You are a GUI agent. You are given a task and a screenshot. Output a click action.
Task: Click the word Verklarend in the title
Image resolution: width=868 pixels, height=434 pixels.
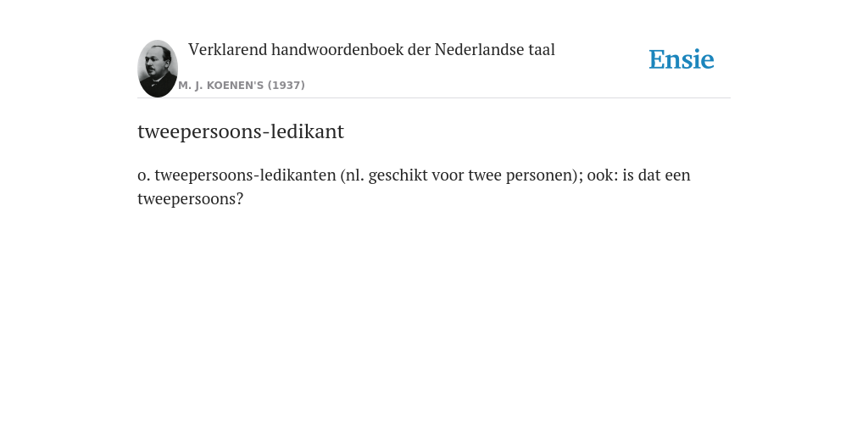tap(227, 50)
